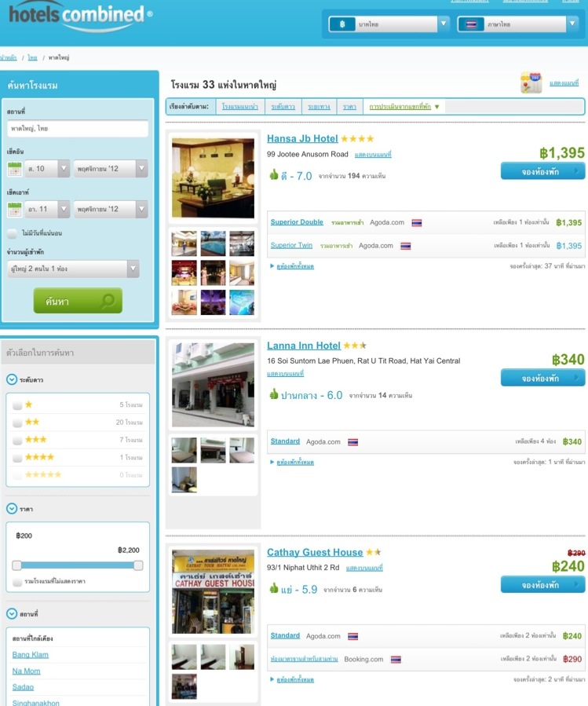Book room at Cathay Guest House
588x706 pixels.
pos(543,584)
